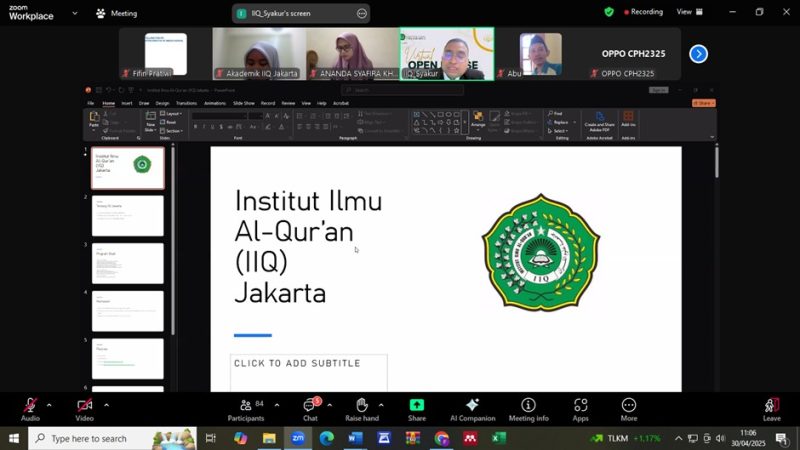800x450 pixels.
Task: Expand the arrow beside Participants
Action: tap(277, 405)
